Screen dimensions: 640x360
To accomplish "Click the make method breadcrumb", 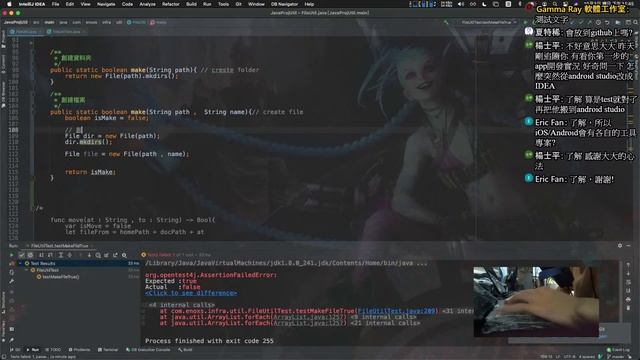I will (x=158, y=22).
